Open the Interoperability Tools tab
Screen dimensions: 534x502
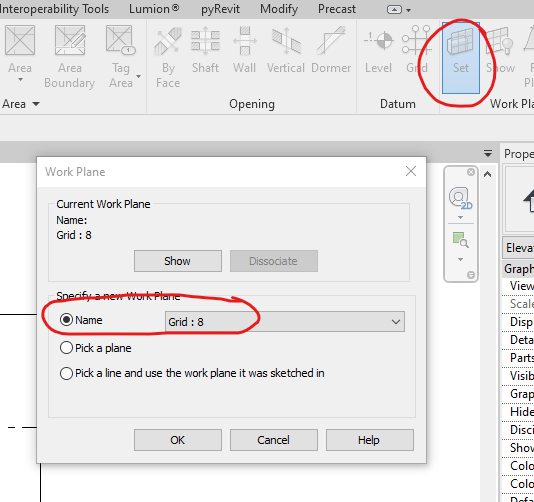pos(54,9)
